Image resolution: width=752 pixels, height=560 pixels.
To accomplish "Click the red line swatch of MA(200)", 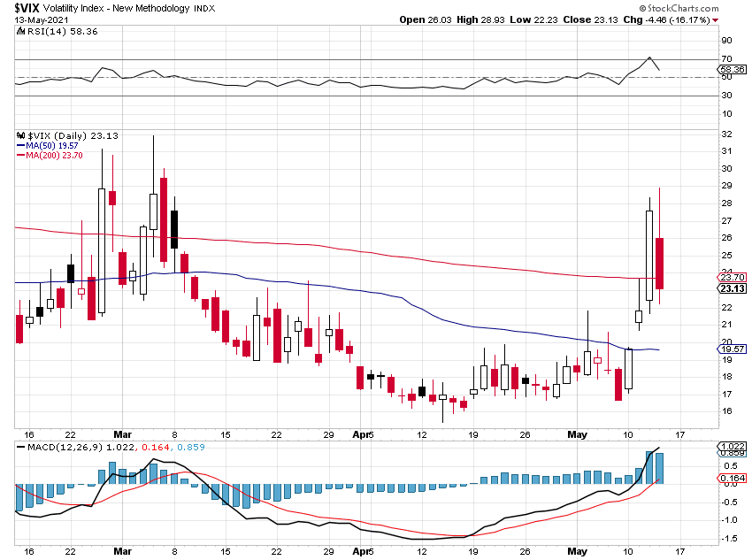I will (x=20, y=156).
